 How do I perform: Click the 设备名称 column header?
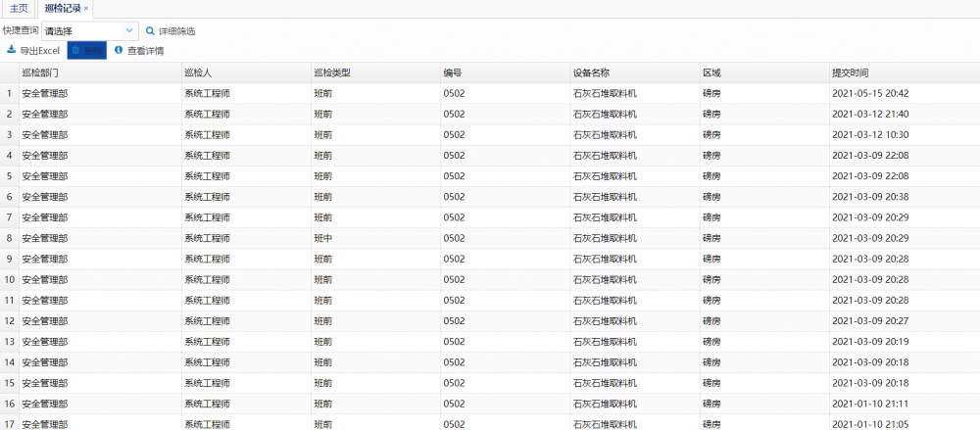click(634, 72)
